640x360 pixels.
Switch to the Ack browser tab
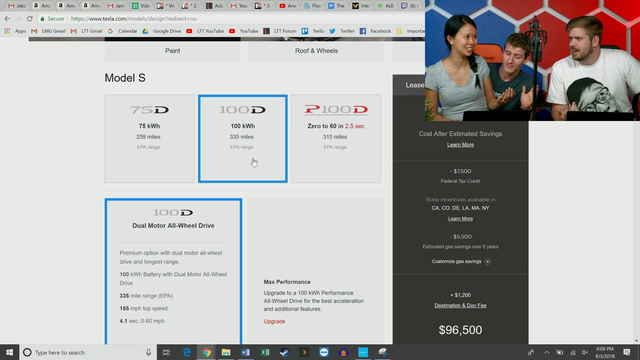tap(215, 6)
